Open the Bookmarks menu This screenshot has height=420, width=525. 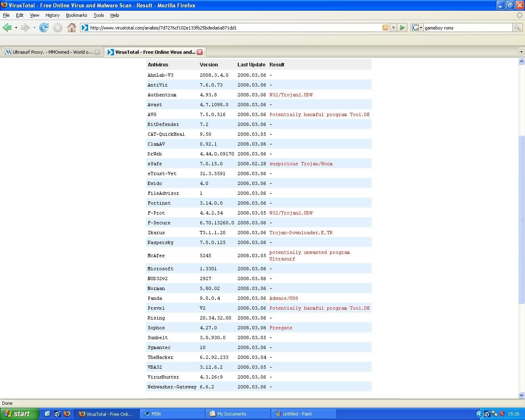[x=76, y=15]
